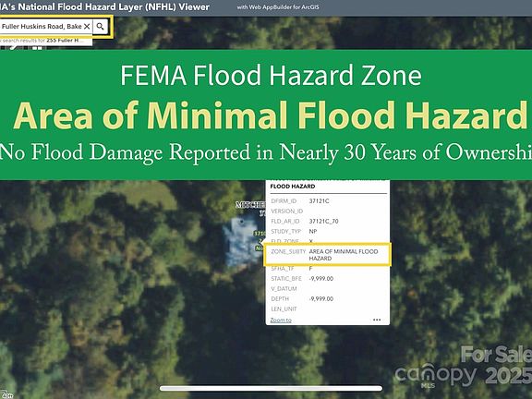Follow the Zoom to link in popup
532x399 pixels.
pyautogui.click(x=281, y=320)
